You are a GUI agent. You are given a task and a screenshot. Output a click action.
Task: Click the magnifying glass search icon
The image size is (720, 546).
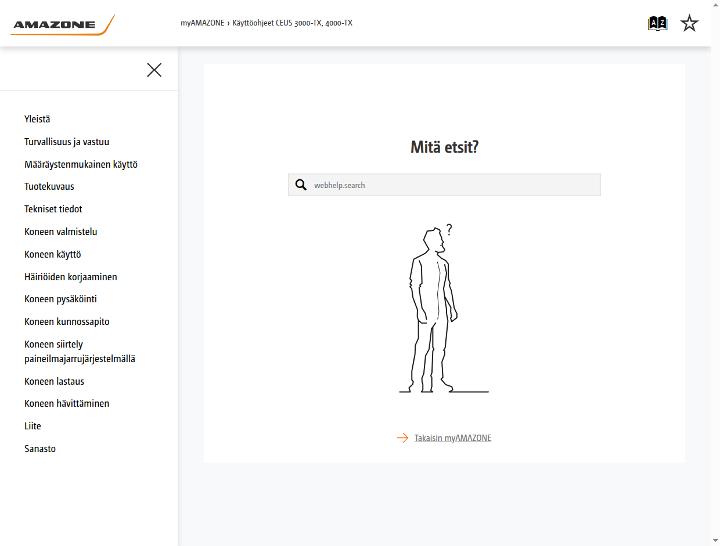tap(301, 185)
